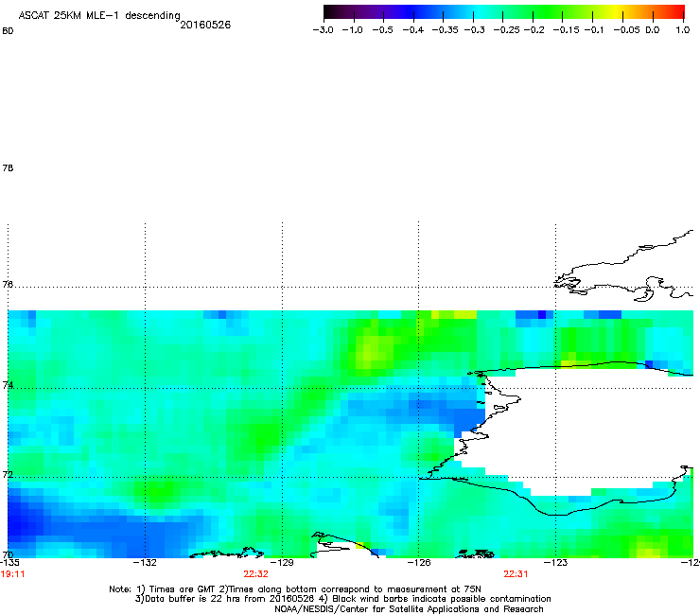The height and width of the screenshot is (615, 700).
Task: Click the -0.35 color scale label
Action: 446,30
